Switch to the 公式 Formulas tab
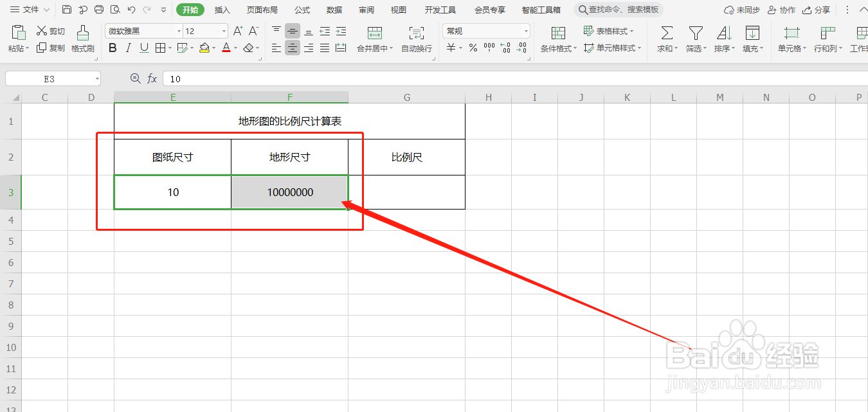This screenshot has height=412, width=868. 302,10
